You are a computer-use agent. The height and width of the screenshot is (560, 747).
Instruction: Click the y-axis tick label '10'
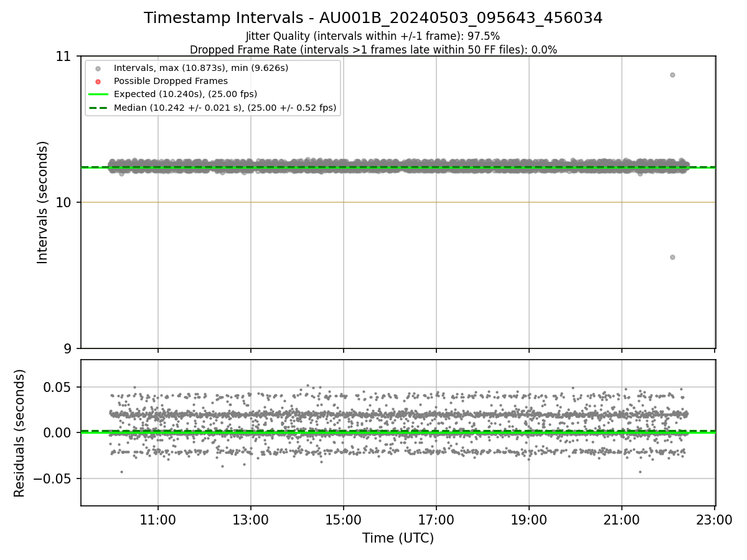[x=63, y=203]
